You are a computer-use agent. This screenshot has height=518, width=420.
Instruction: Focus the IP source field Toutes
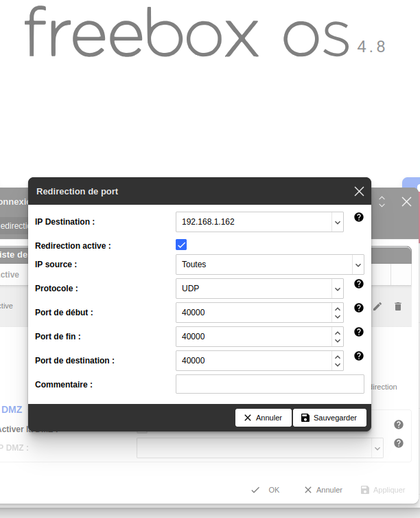tap(264, 264)
